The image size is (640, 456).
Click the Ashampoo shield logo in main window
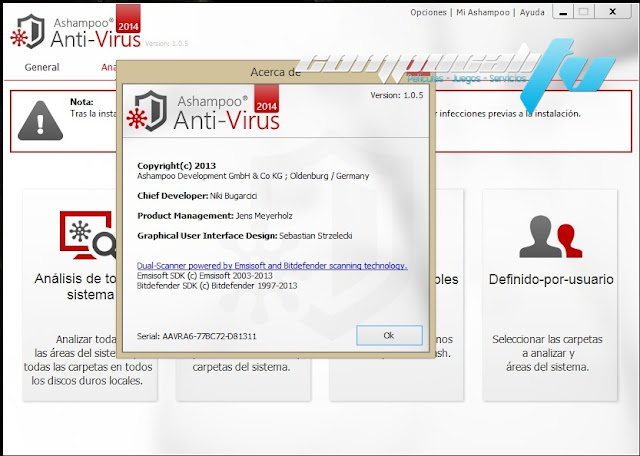(28, 32)
